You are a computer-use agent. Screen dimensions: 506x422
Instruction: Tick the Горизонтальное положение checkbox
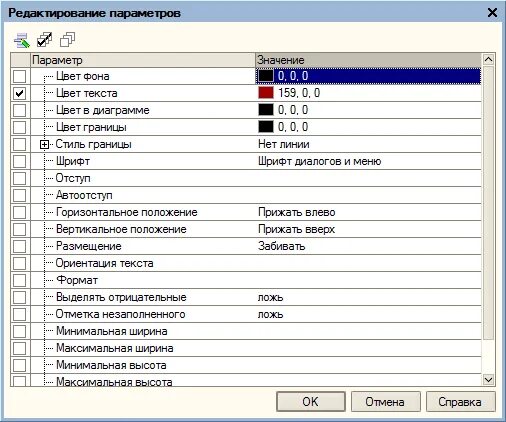point(19,212)
